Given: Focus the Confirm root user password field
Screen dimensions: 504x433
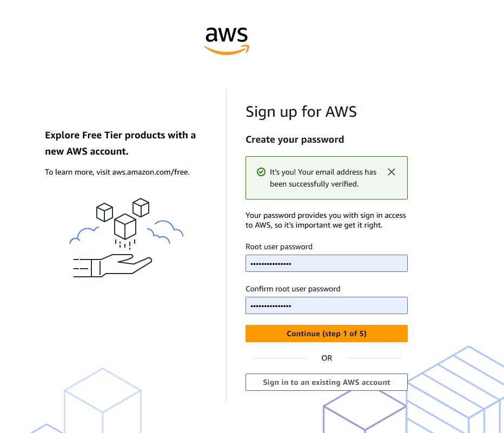Looking at the screenshot, I should [326, 305].
